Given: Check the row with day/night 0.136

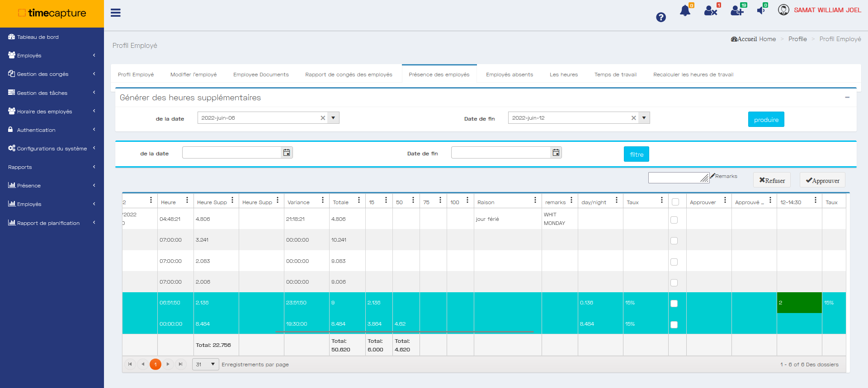Looking at the screenshot, I should tap(674, 304).
